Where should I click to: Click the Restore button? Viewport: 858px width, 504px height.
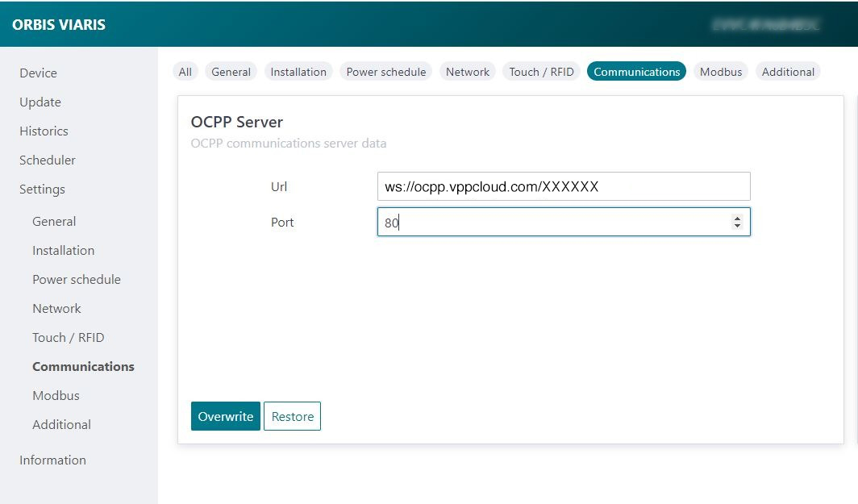pos(292,416)
